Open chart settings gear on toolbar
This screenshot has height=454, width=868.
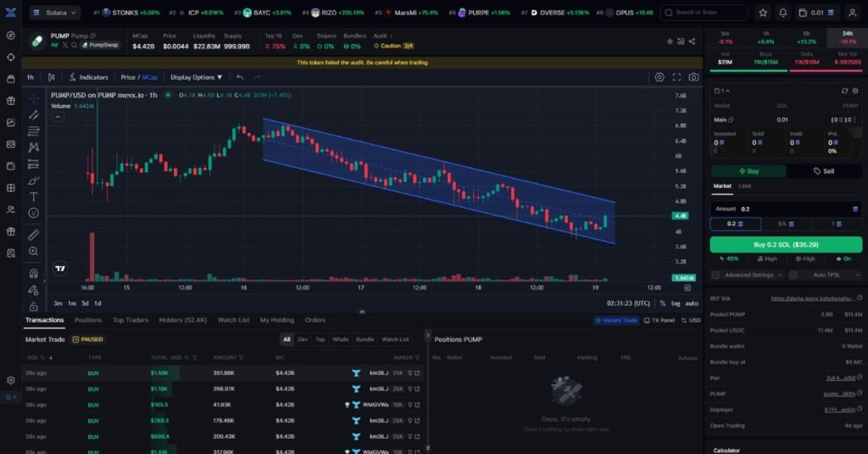click(x=659, y=77)
